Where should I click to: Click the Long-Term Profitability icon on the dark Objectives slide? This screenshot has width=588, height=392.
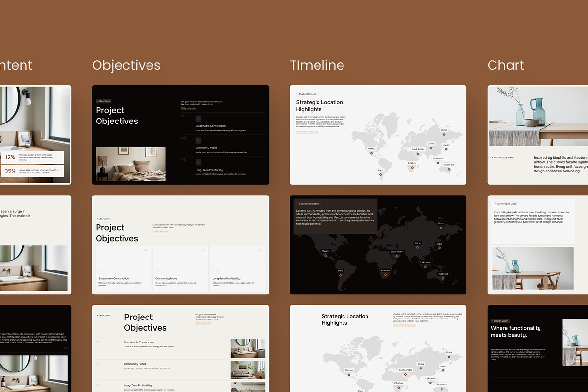pyautogui.click(x=198, y=162)
